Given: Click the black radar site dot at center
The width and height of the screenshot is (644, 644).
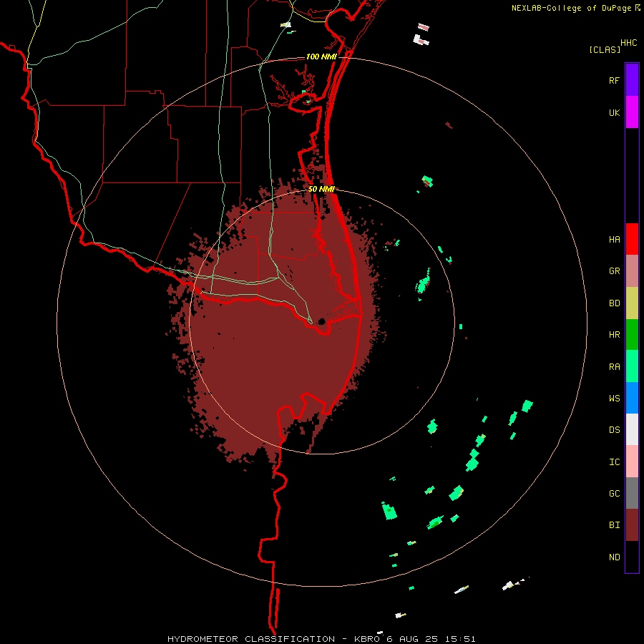Looking at the screenshot, I should pos(321,321).
